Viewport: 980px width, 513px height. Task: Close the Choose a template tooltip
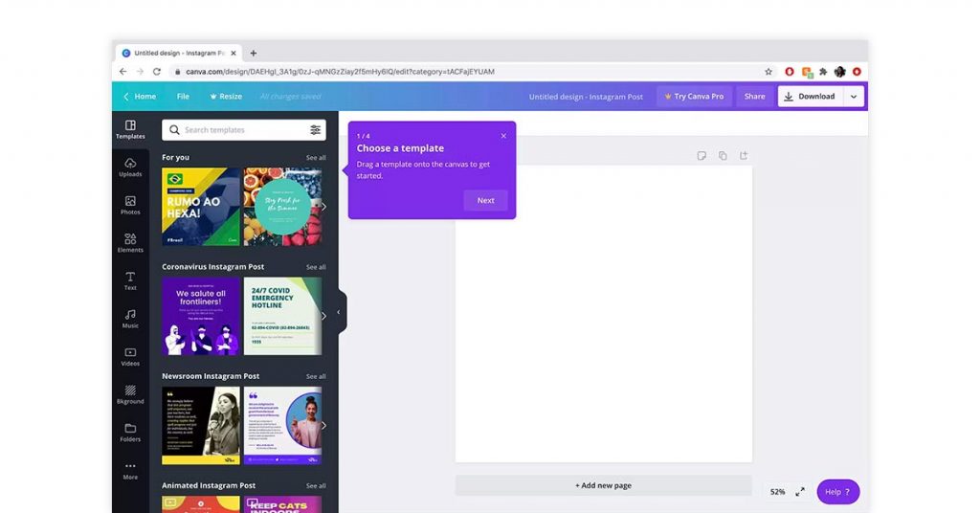(503, 136)
